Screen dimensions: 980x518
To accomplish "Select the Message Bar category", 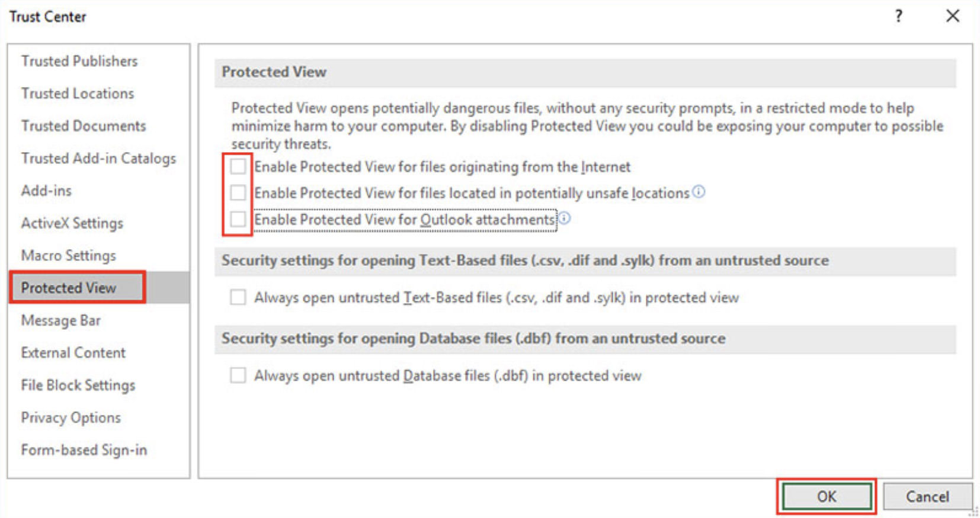I will [x=61, y=320].
